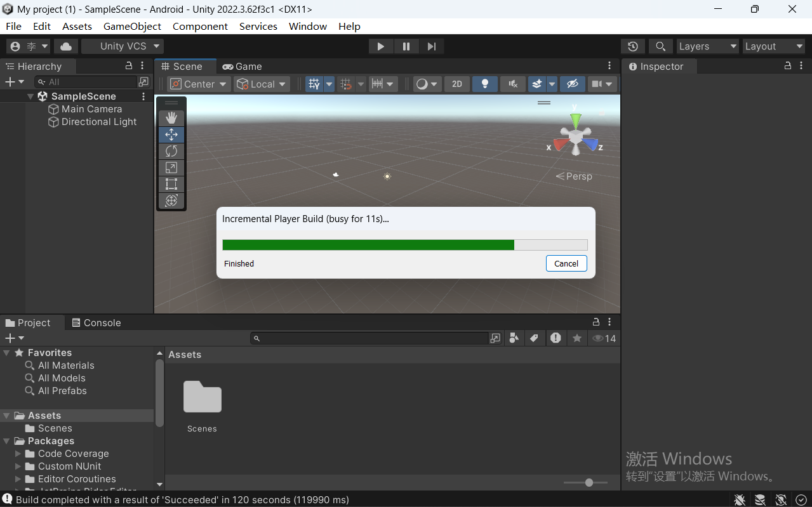Open Hierarchy search in Search window
The height and width of the screenshot is (507, 812).
tap(143, 82)
